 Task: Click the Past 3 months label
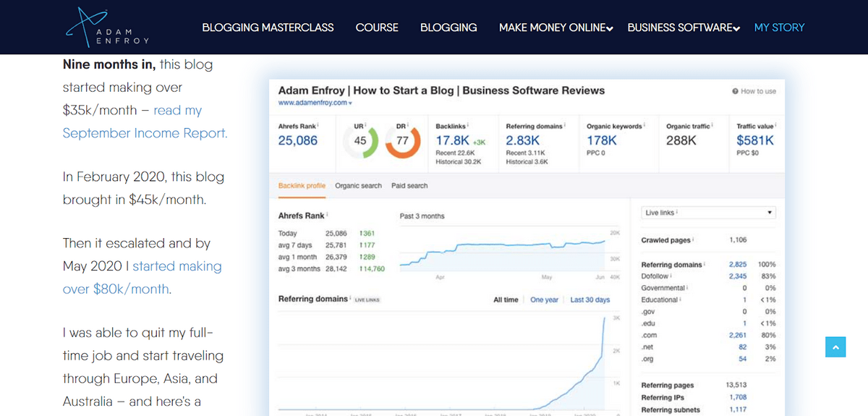(x=422, y=216)
